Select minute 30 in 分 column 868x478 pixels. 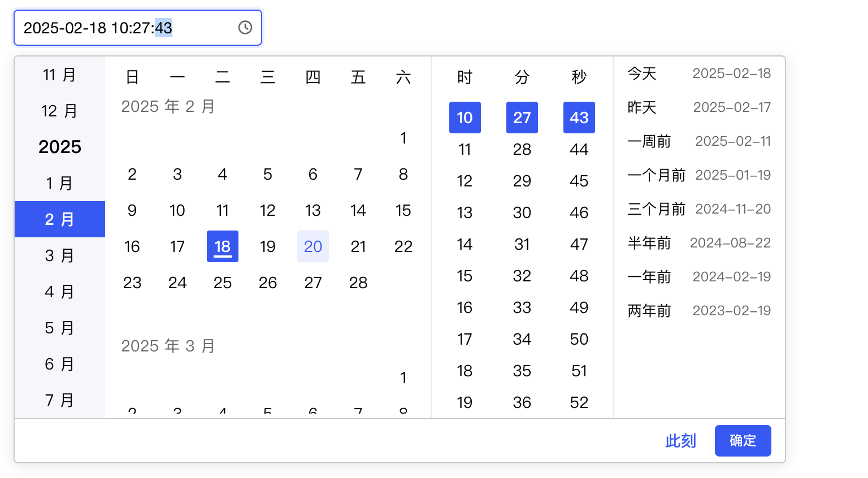(522, 212)
